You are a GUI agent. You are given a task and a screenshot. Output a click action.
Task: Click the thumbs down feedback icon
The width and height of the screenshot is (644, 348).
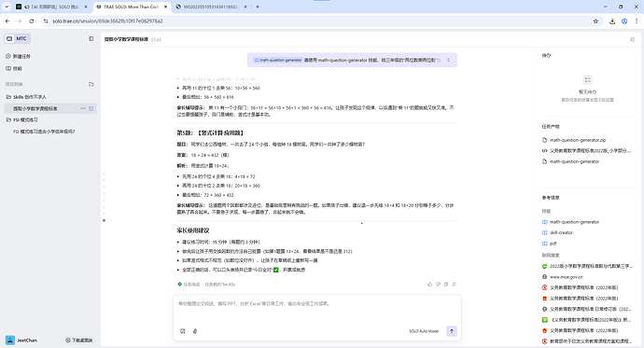click(x=438, y=284)
